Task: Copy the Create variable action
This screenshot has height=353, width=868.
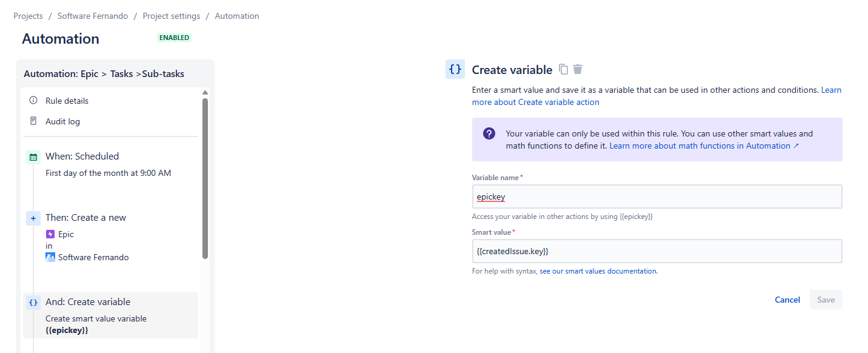Action: pyautogui.click(x=563, y=69)
